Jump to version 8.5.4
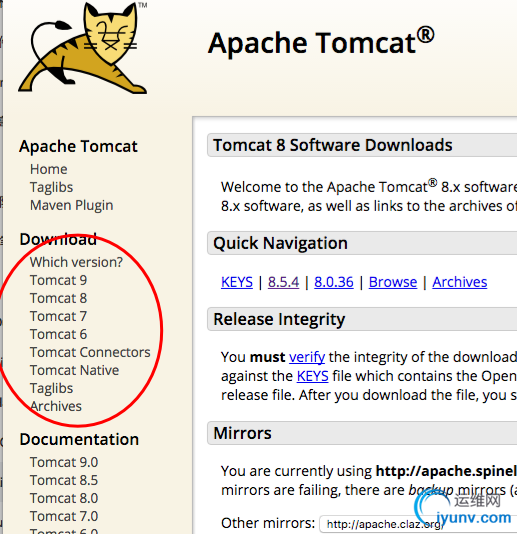Screen dimensions: 517x534 click(283, 282)
